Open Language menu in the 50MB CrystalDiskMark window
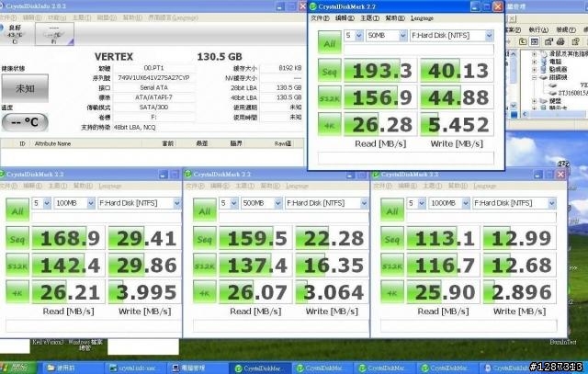The height and width of the screenshot is (374, 588). click(422, 18)
